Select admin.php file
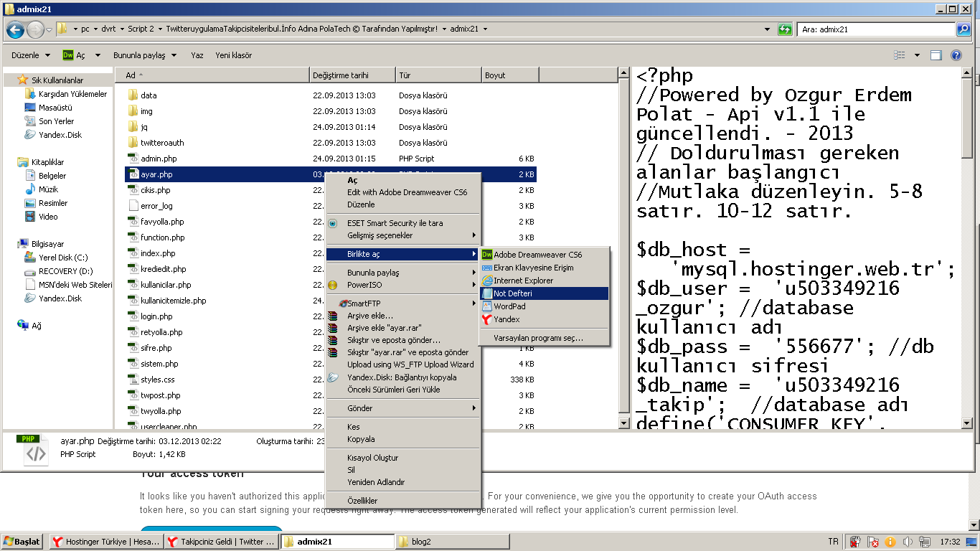The width and height of the screenshot is (980, 551). tap(159, 159)
